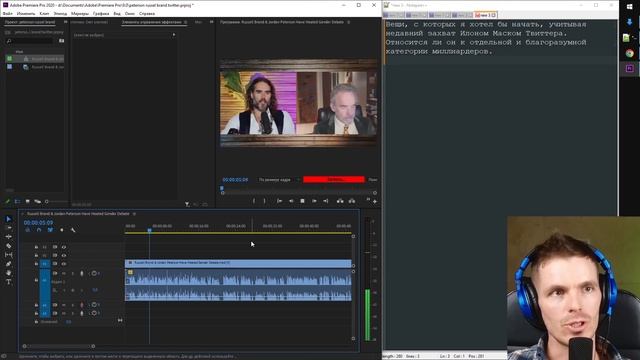Viewport: 640px width, 360px height.
Task: Open timeline display settings wrench
Action: (73, 230)
